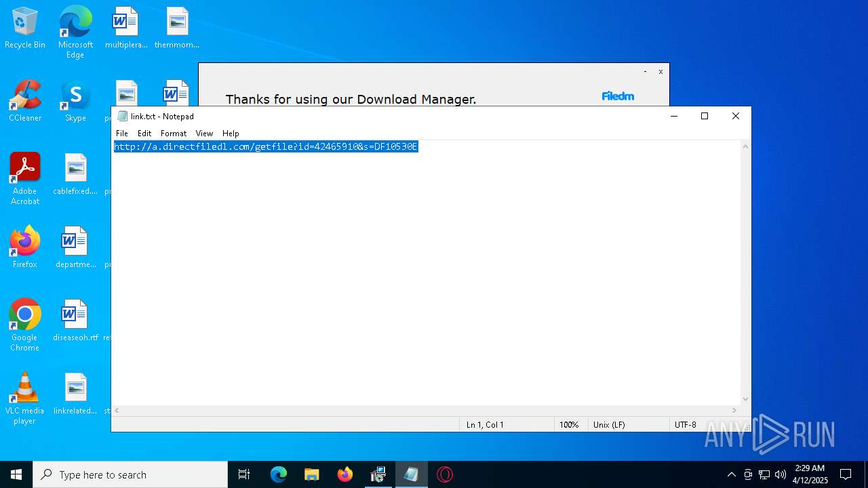Open Firefox desktop shortcut
The height and width of the screenshot is (488, 868).
point(25,248)
